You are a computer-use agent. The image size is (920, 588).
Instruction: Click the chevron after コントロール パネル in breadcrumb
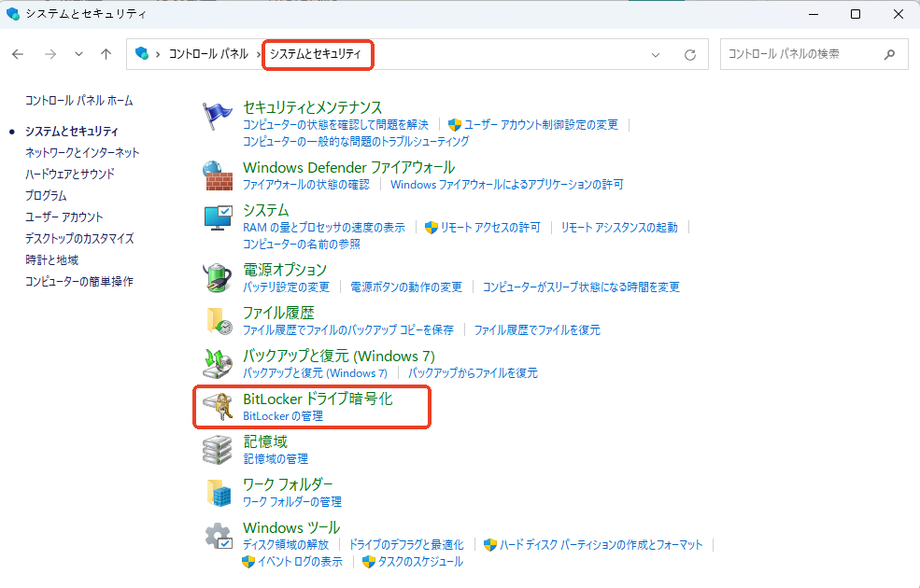(x=258, y=54)
